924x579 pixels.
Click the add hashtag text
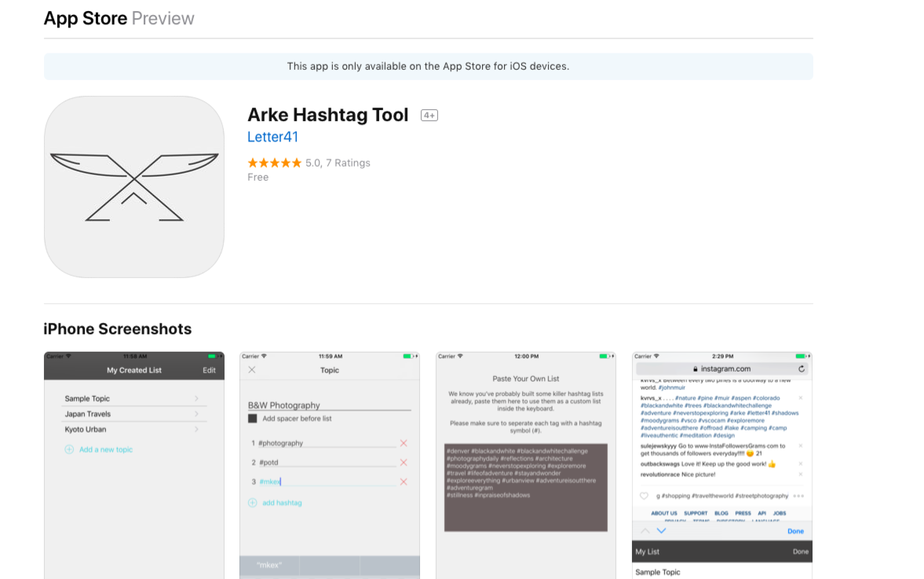click(282, 503)
